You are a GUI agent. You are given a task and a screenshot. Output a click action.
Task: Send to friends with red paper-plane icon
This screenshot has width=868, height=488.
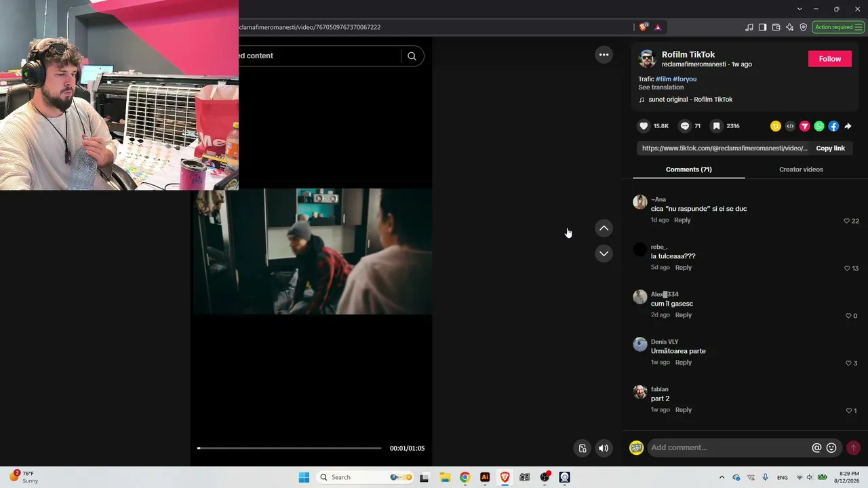[x=805, y=126]
